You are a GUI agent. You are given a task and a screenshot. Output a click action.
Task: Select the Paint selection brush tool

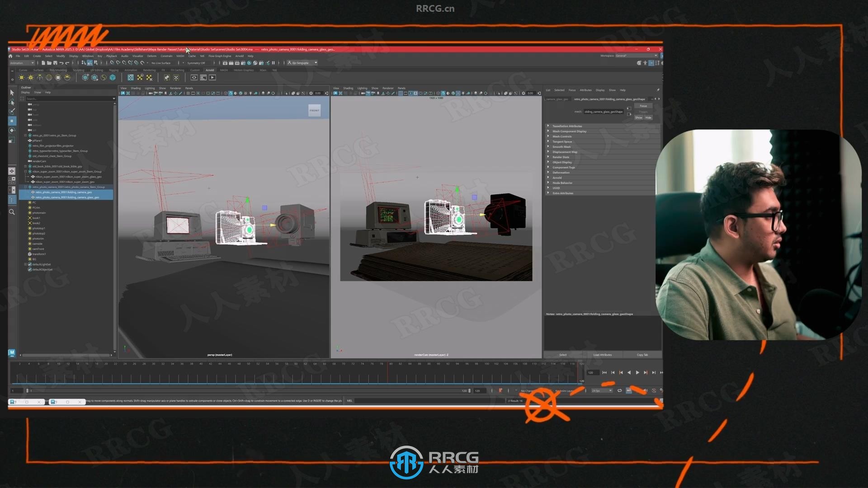coord(12,112)
